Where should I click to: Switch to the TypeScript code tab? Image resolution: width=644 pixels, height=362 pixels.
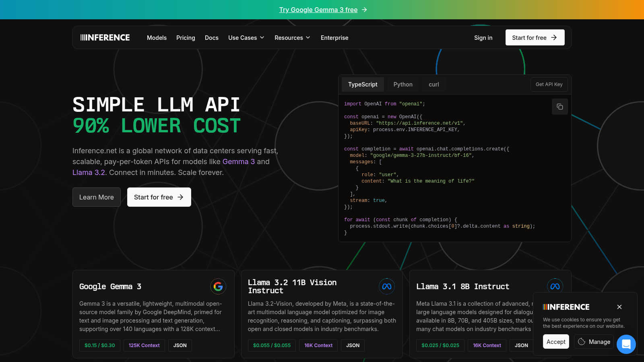coord(363,84)
